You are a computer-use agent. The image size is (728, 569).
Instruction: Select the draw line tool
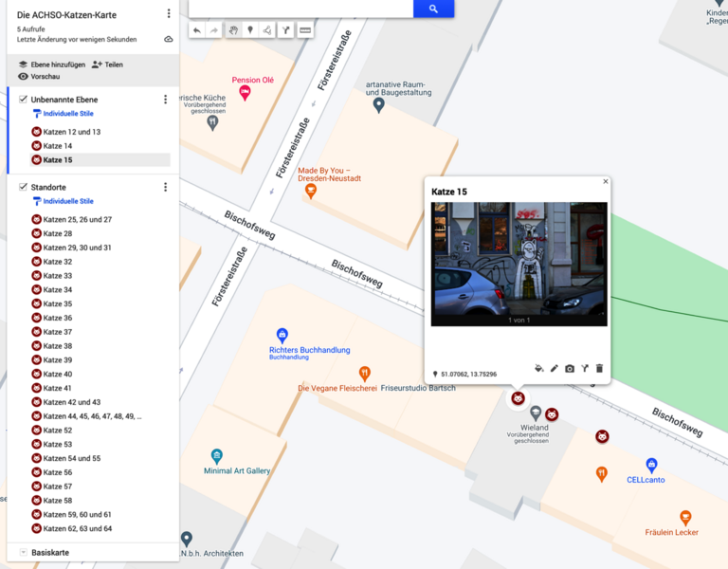point(268,30)
